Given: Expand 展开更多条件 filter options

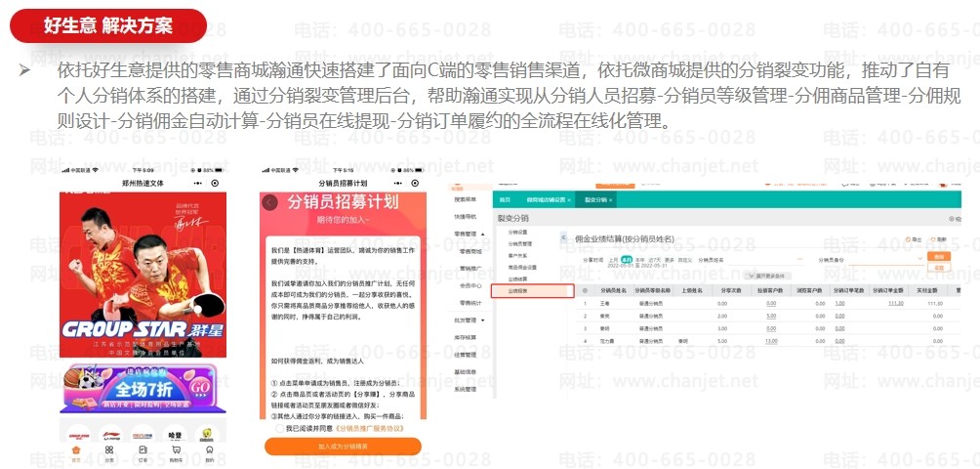Looking at the screenshot, I should 765,276.
